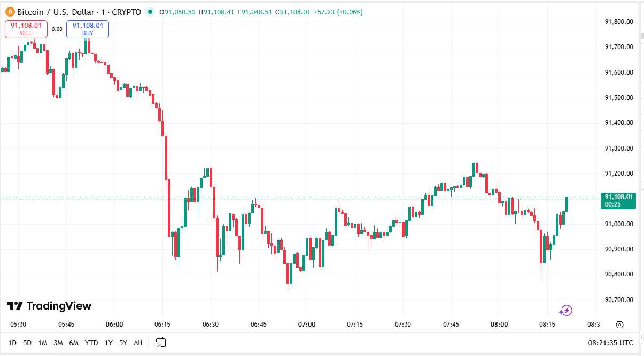This screenshot has width=644, height=356.
Task: Select the 1Y time range
Action: tap(108, 343)
